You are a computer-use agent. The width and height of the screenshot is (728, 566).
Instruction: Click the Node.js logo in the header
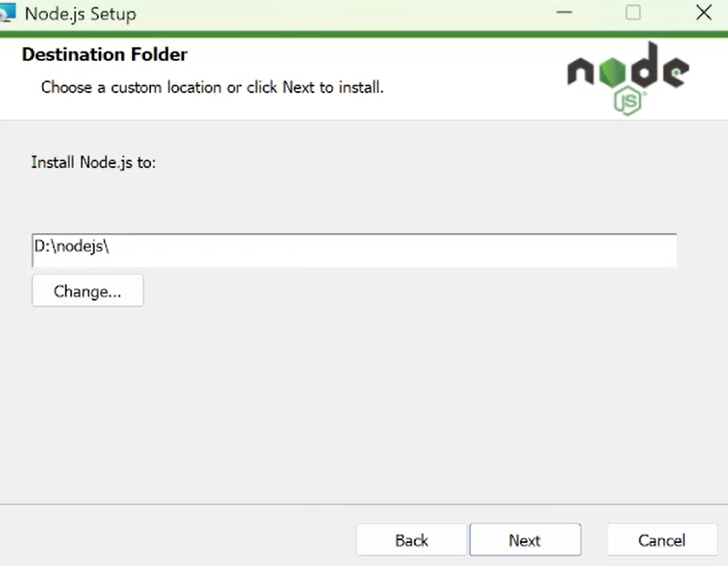pos(628,78)
